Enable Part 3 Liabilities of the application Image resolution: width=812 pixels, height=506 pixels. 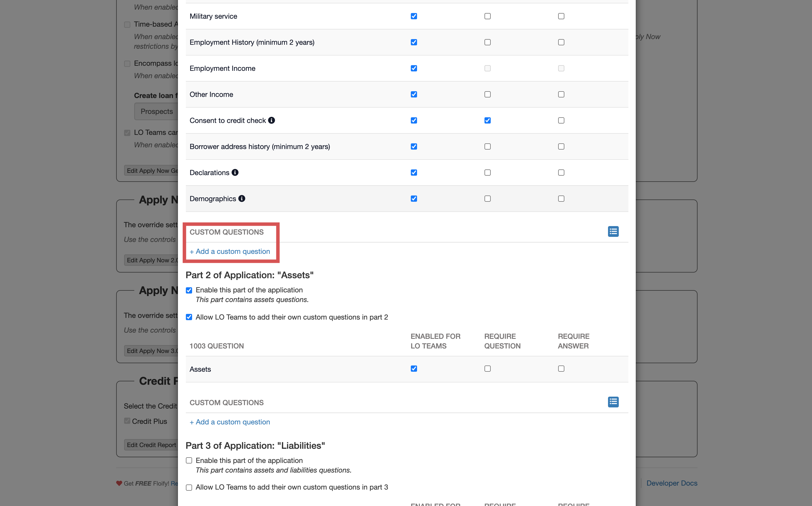coord(189,460)
